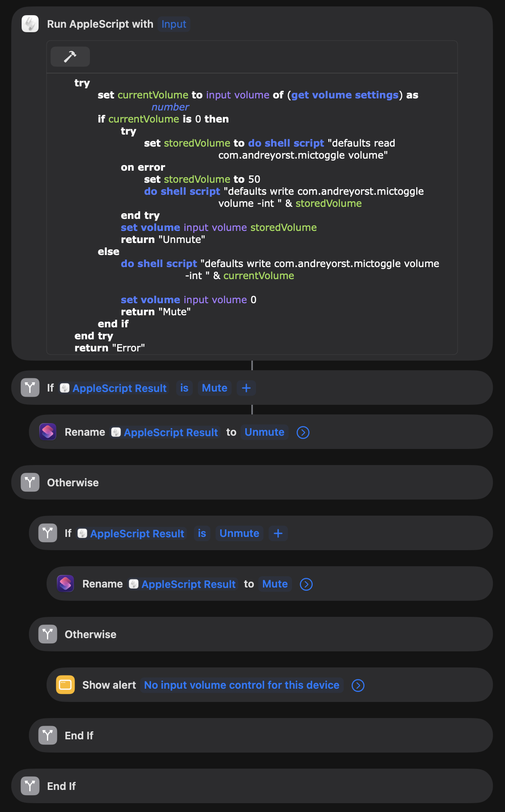Expand options for Rename to Unmute action
The width and height of the screenshot is (505, 812).
(x=303, y=433)
